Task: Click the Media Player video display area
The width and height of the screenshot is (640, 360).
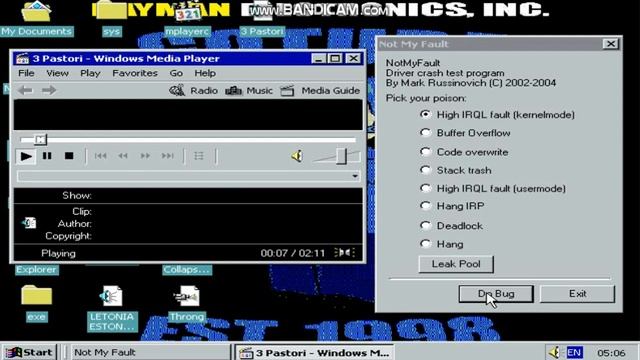Action: tap(188, 115)
